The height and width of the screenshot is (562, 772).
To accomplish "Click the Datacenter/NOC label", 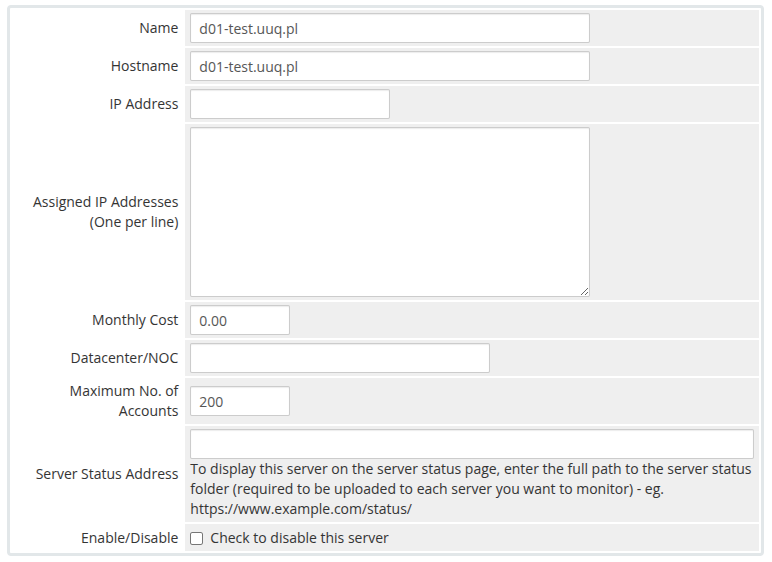I will 124,358.
